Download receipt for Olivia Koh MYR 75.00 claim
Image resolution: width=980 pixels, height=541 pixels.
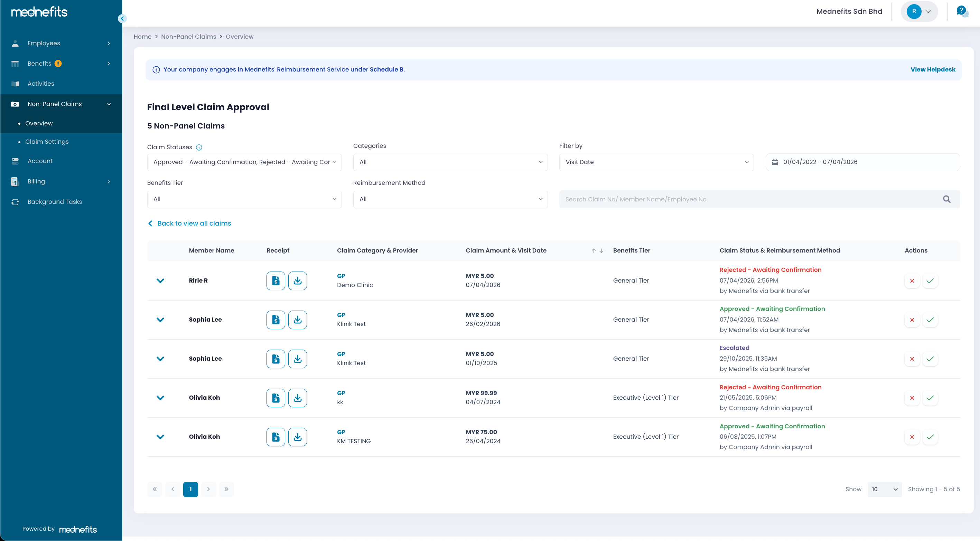[x=297, y=437]
